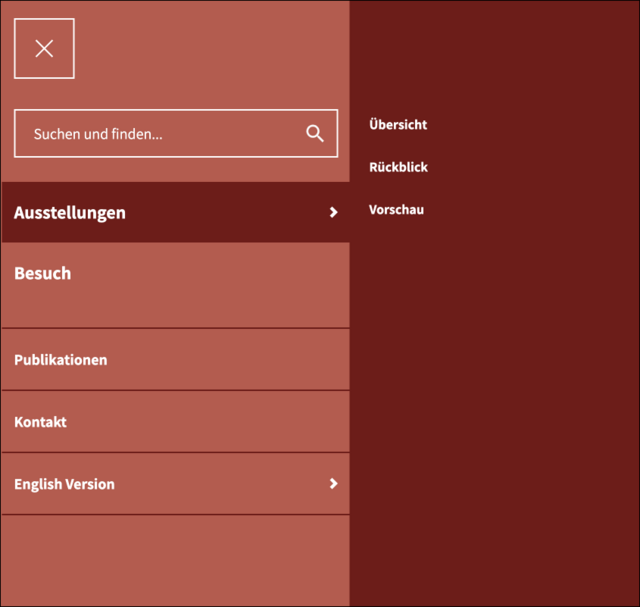Viewport: 640px width, 607px height.
Task: Open Übersicht in the Ausstellungen submenu
Action: point(398,125)
